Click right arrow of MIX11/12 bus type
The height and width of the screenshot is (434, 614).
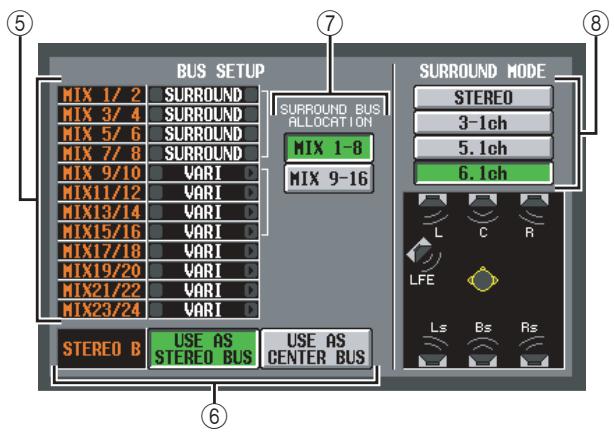click(251, 192)
